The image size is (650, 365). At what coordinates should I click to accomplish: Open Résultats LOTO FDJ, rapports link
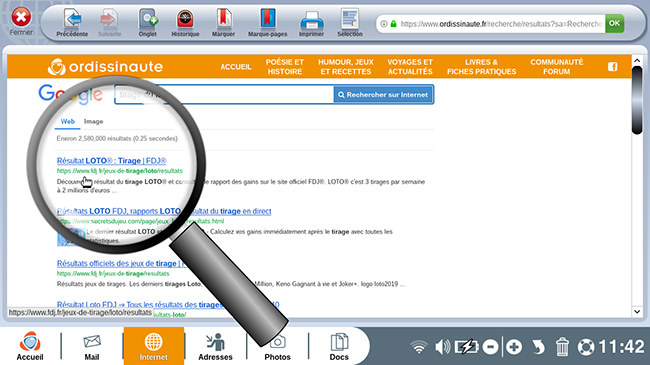164,211
